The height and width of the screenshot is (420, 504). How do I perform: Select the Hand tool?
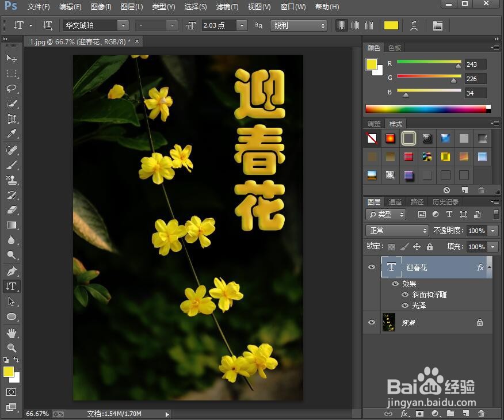12,333
